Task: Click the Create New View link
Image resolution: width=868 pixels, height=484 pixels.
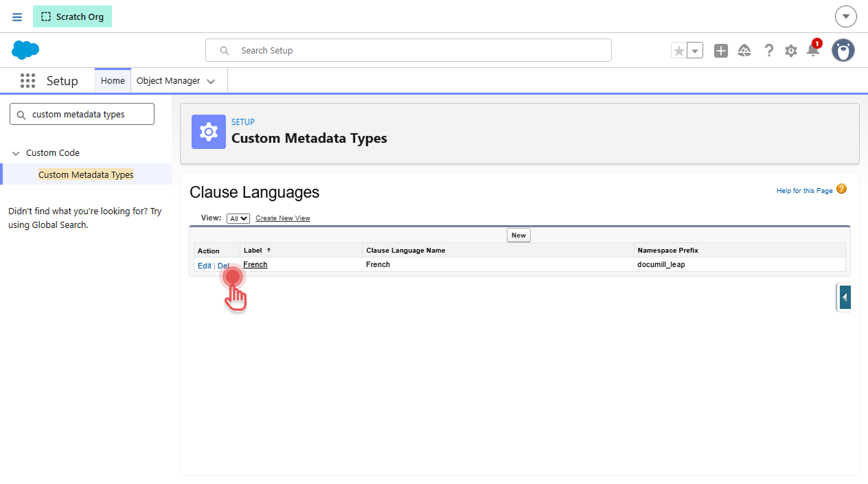Action: point(283,218)
